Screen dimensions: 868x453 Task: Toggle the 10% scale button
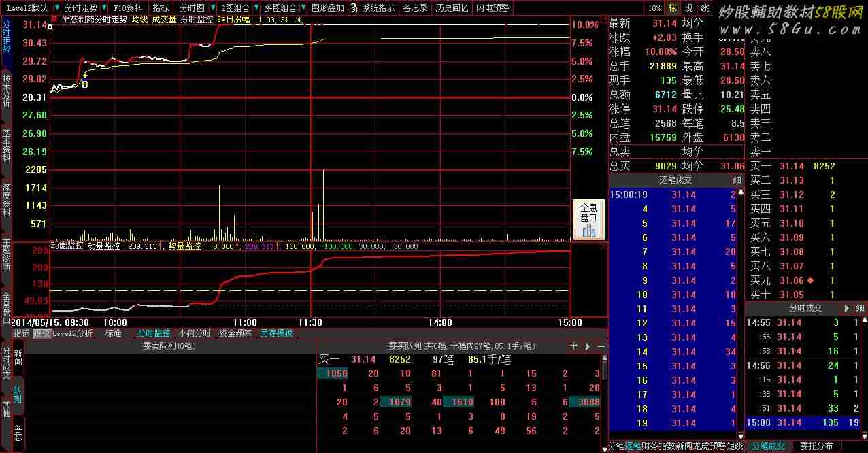click(x=654, y=8)
